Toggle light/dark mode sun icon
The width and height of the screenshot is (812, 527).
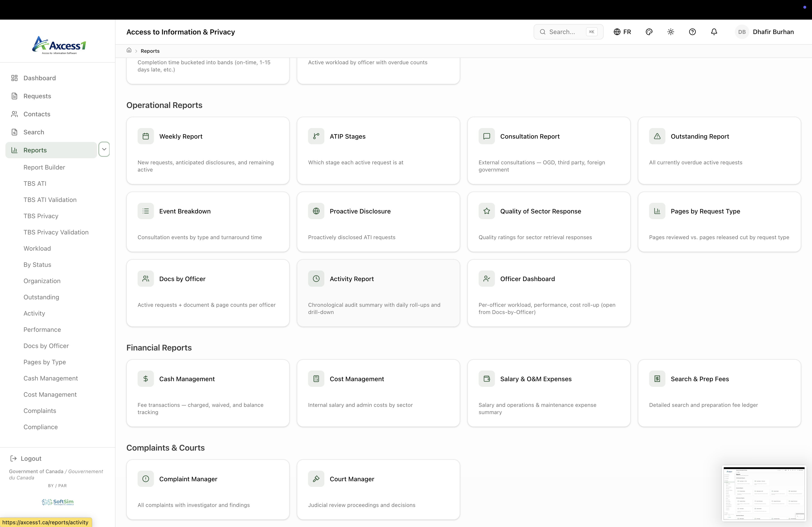click(670, 32)
